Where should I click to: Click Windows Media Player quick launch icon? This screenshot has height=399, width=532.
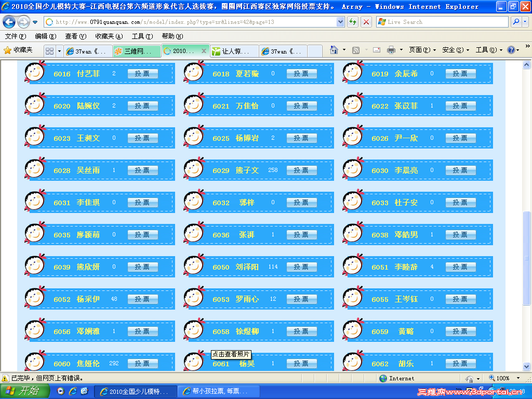(60, 391)
